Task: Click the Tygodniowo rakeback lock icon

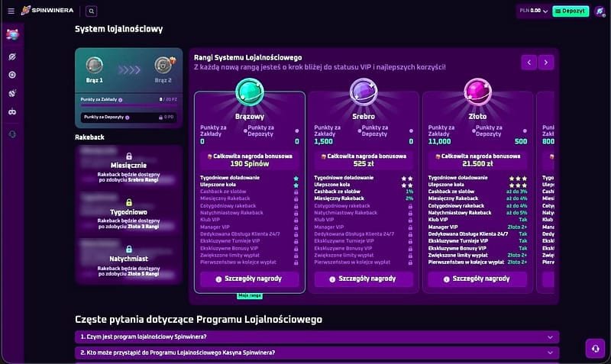Action: coord(129,202)
